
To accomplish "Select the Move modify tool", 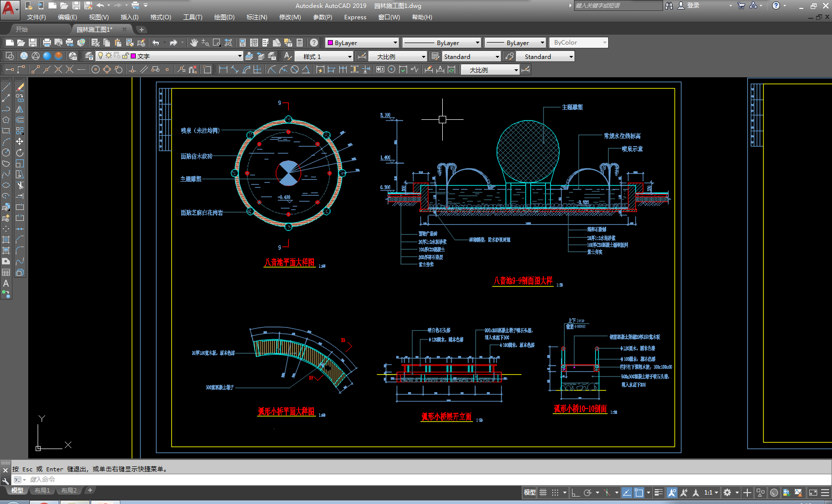I will (20, 142).
